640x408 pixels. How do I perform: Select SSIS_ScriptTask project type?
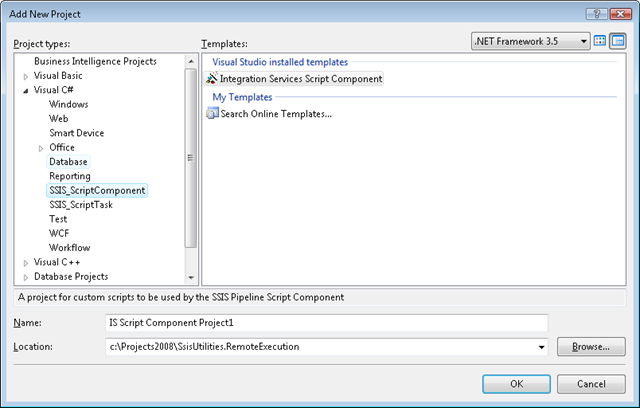(x=81, y=204)
